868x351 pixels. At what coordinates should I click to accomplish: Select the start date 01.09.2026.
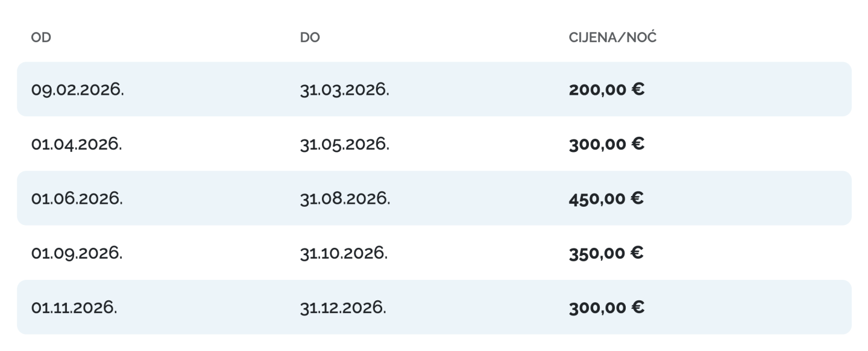(77, 253)
